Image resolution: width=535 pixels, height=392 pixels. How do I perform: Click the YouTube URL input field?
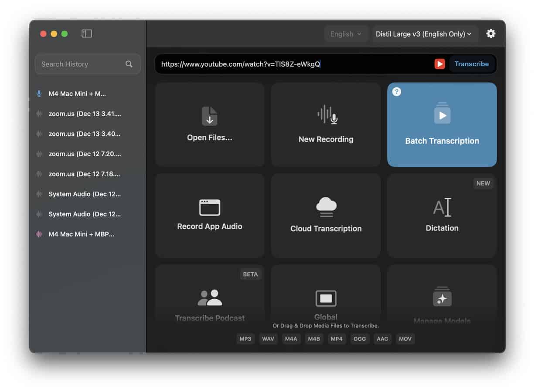tap(292, 64)
